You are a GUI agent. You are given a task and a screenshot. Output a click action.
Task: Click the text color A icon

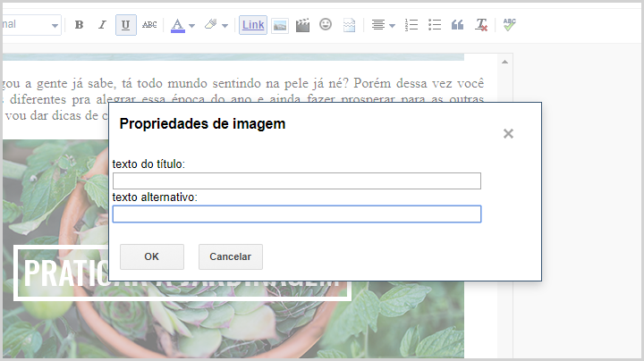pyautogui.click(x=177, y=25)
